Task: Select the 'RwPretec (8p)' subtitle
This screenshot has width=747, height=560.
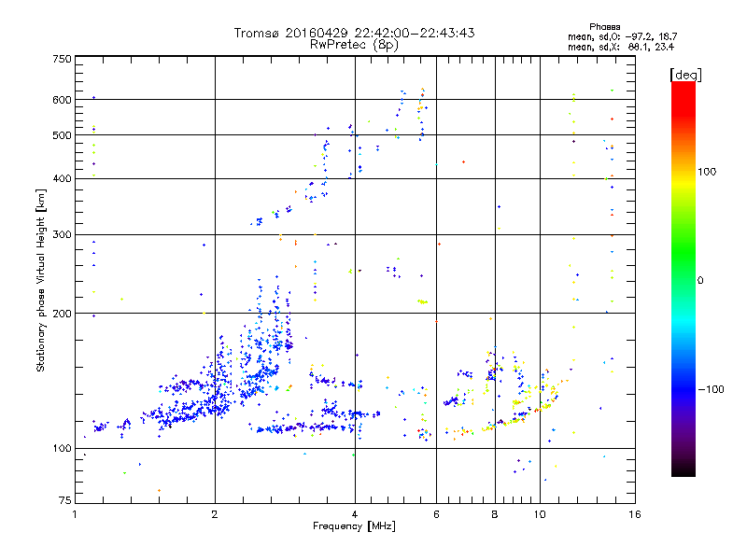Action: click(354, 45)
